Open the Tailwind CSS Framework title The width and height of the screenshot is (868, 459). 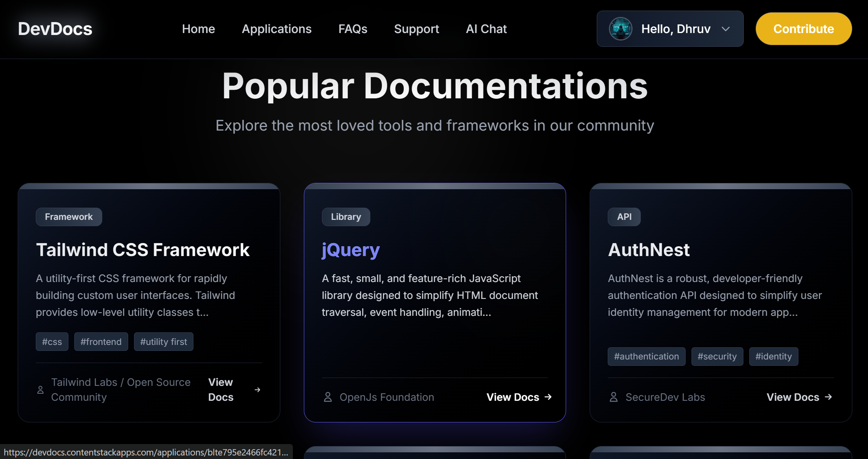143,250
